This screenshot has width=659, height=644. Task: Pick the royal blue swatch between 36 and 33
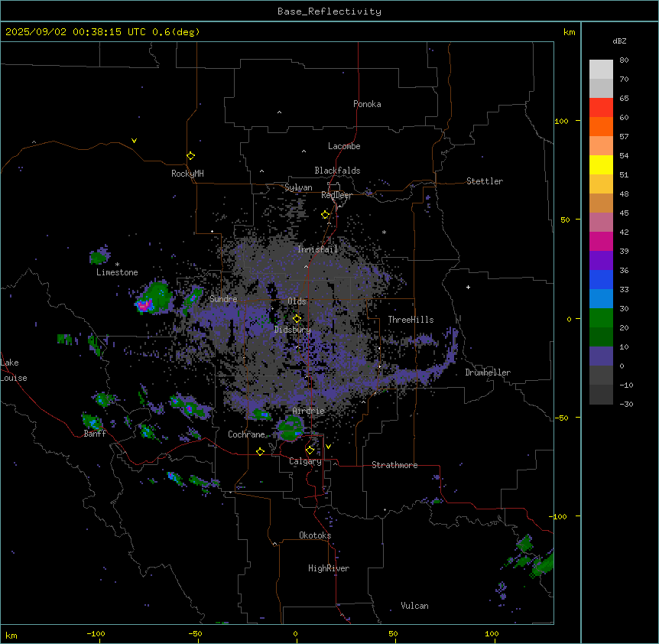point(601,279)
